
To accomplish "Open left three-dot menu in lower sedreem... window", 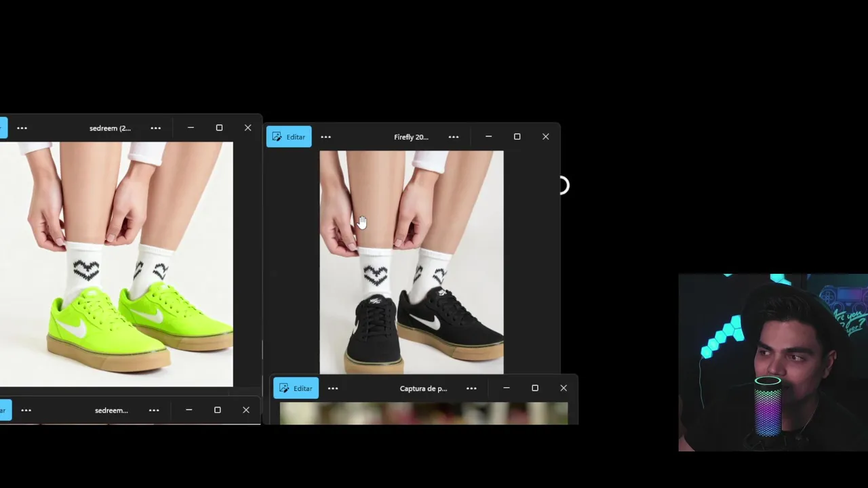I will [26, 410].
